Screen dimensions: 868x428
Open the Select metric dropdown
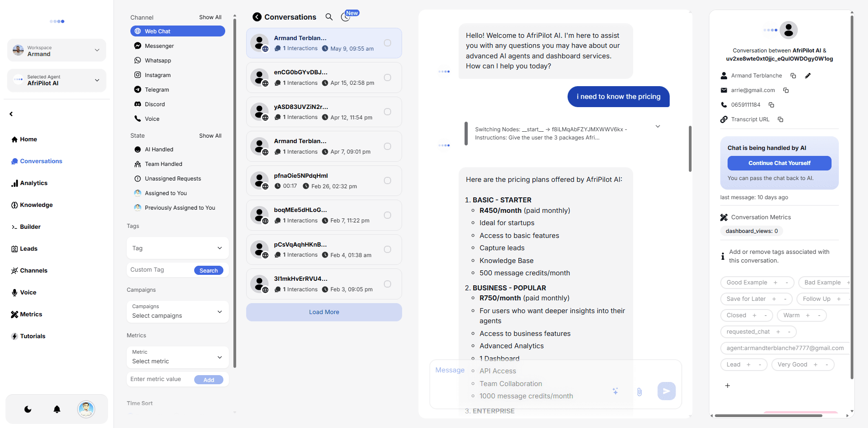(178, 357)
